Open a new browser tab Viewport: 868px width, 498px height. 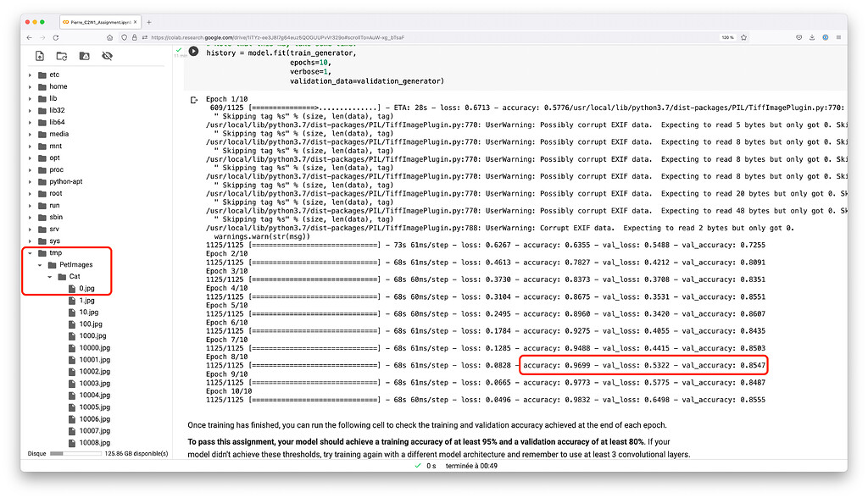coord(150,23)
